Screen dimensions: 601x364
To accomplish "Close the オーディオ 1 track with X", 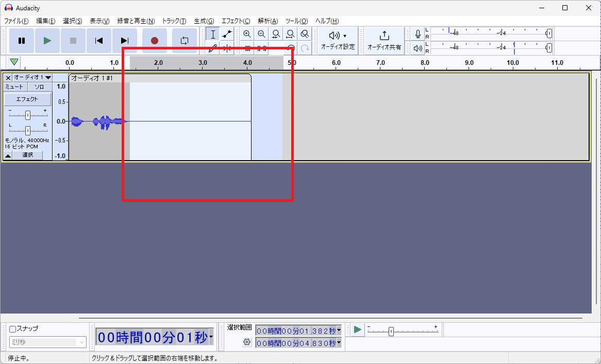I will [x=8, y=78].
